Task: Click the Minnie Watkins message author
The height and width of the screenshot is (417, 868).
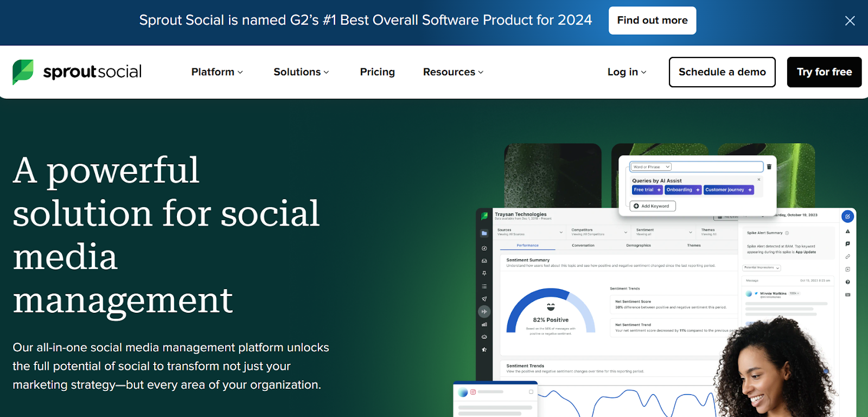Action: [773, 293]
